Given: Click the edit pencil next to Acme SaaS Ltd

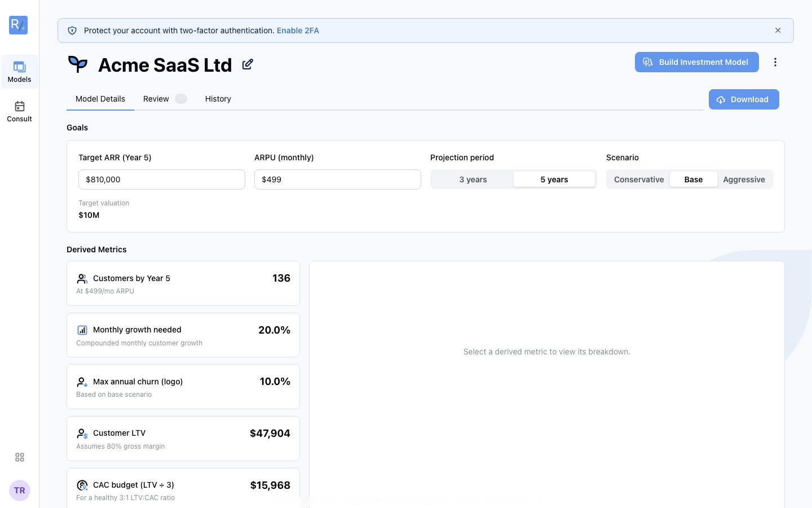Looking at the screenshot, I should [248, 64].
